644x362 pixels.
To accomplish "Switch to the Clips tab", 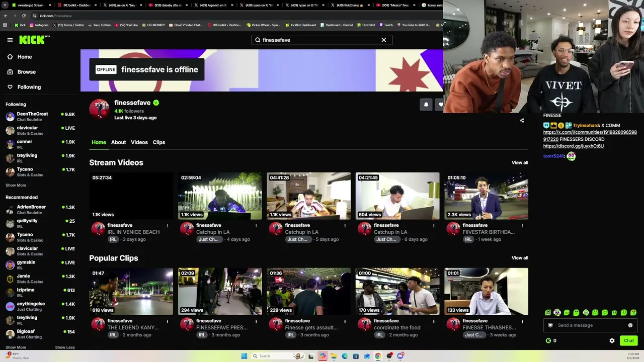I will click(159, 142).
